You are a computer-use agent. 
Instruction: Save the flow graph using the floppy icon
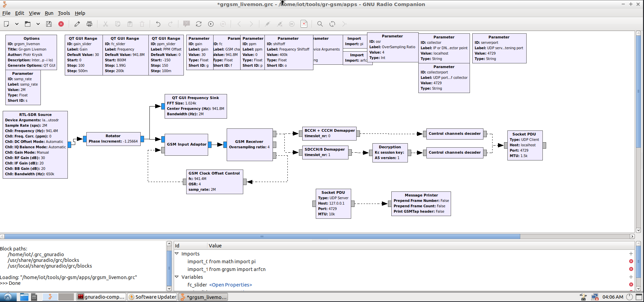pos(49,24)
